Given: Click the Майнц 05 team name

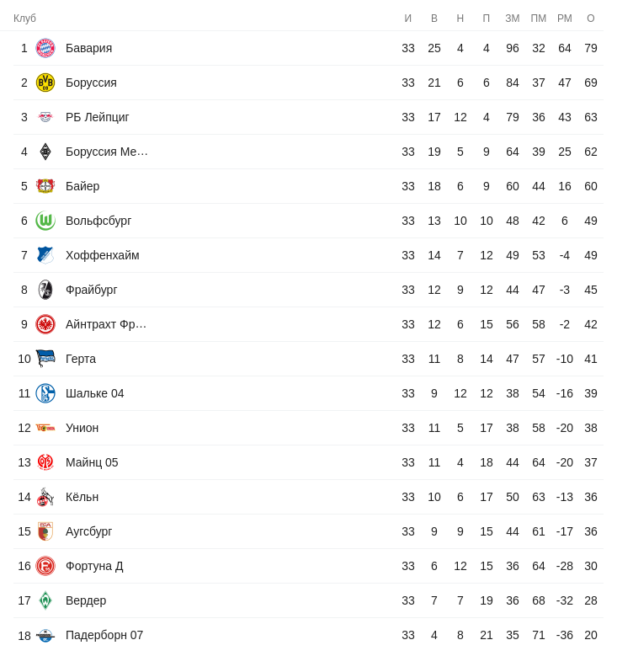Looking at the screenshot, I should pos(92,462).
